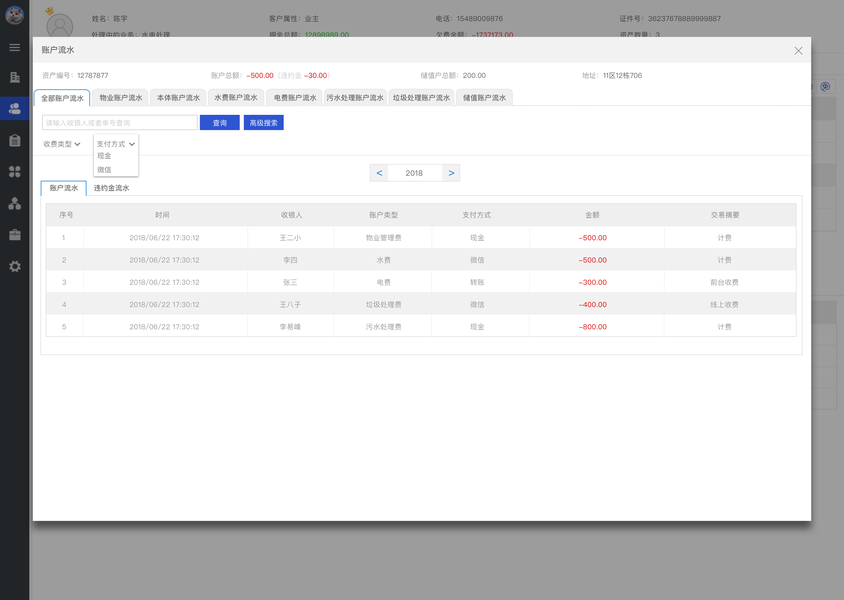Open the hamburger menu in sidebar
This screenshot has height=600, width=844.
[x=15, y=47]
